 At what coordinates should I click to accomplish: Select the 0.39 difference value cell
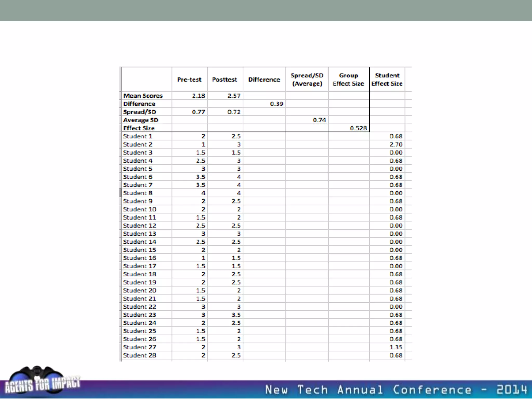pyautogui.click(x=276, y=104)
